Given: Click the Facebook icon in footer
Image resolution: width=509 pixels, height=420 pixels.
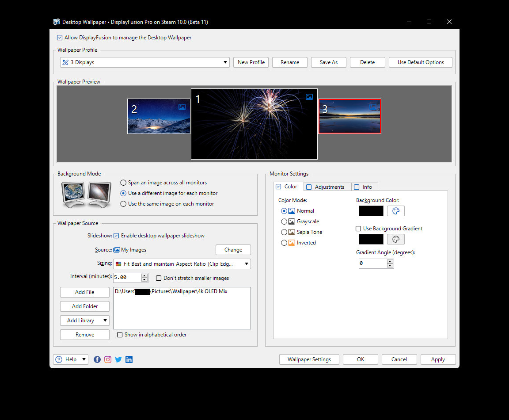Looking at the screenshot, I should pyautogui.click(x=97, y=359).
